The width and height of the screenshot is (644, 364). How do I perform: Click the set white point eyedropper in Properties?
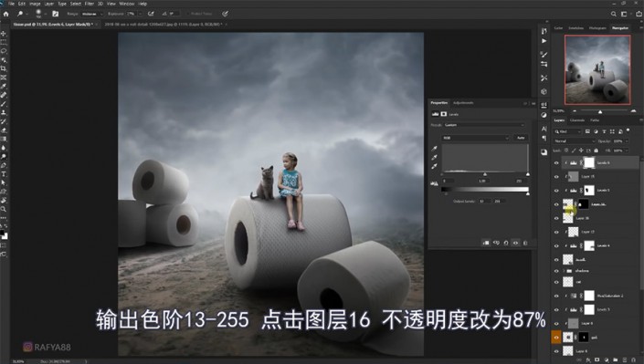point(434,166)
